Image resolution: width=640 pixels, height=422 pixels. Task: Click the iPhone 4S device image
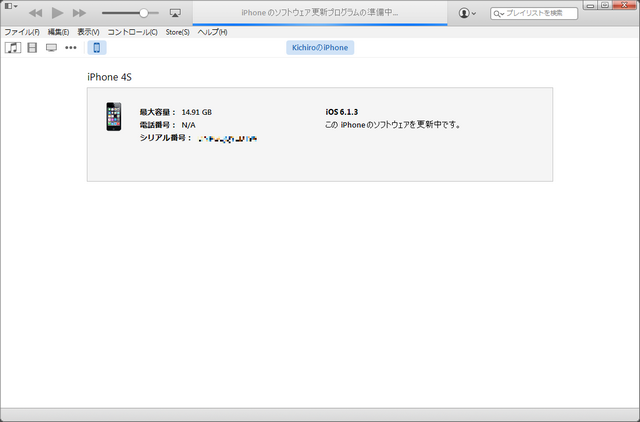114,117
